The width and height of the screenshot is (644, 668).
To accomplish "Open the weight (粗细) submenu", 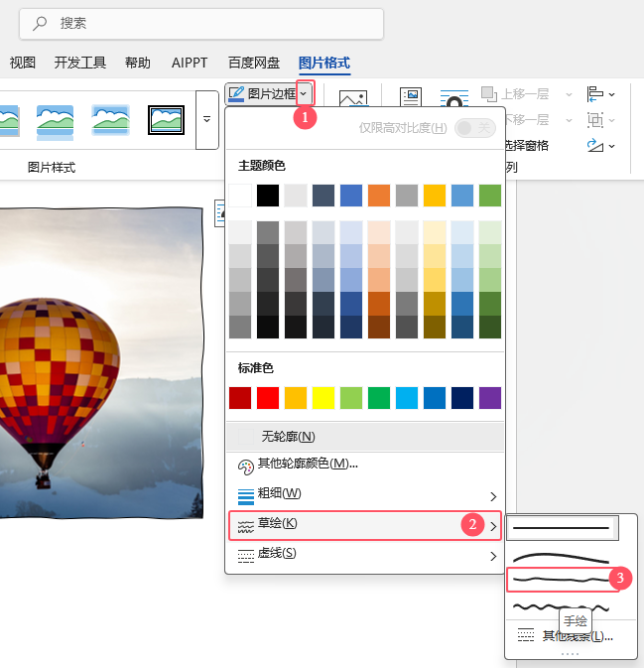I will tap(365, 495).
